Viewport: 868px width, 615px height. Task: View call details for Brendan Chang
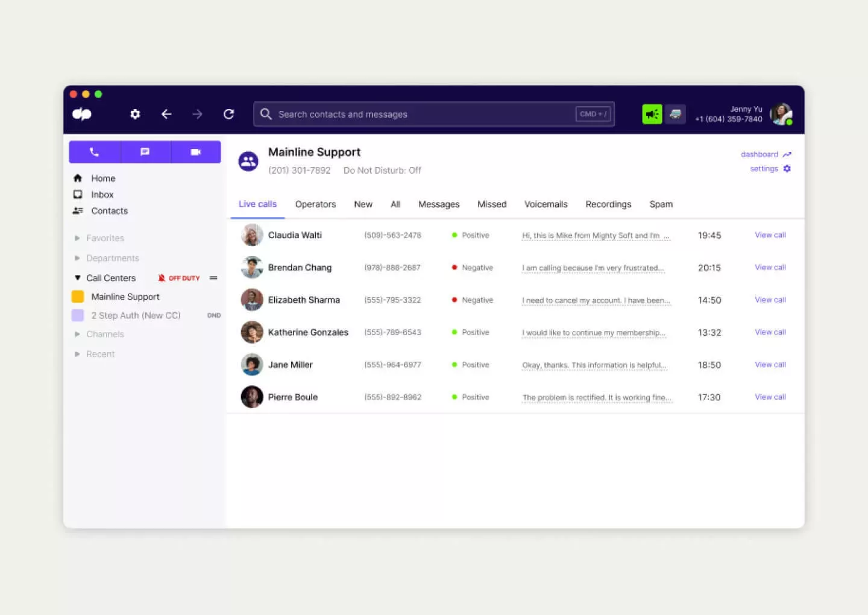[x=770, y=267]
